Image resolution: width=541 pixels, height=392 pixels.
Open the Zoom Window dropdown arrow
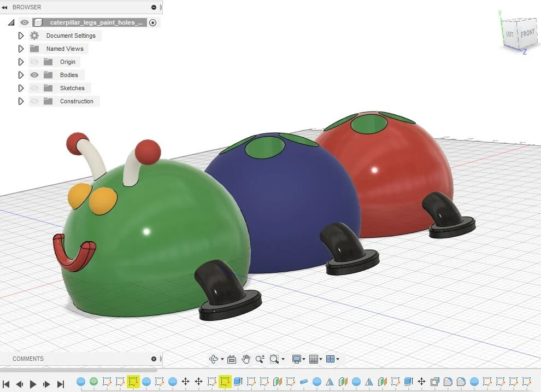pyautogui.click(x=283, y=359)
